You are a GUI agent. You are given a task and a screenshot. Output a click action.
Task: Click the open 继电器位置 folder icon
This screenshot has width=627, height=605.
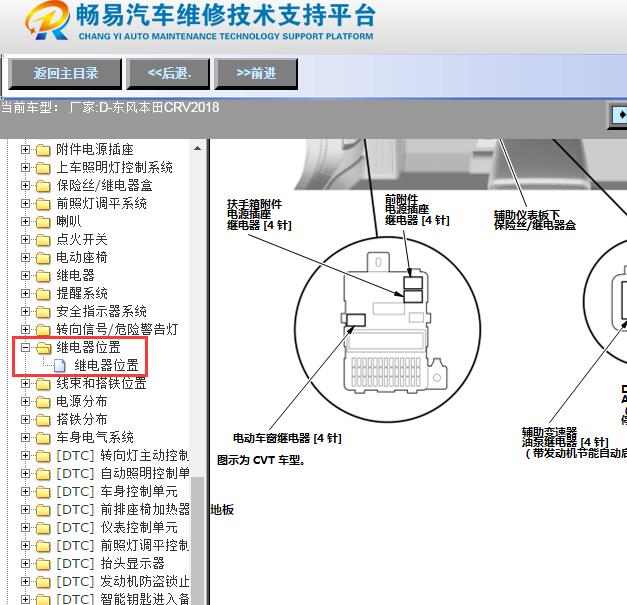tap(44, 348)
